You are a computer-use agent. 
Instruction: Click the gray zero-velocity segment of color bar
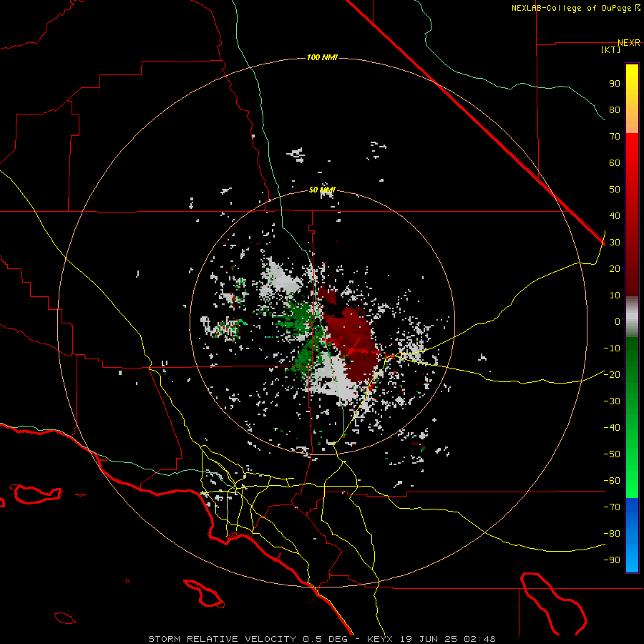point(632,316)
